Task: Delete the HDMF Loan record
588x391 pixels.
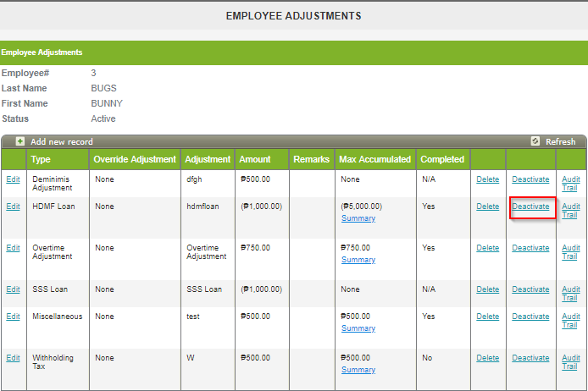Action: [487, 207]
